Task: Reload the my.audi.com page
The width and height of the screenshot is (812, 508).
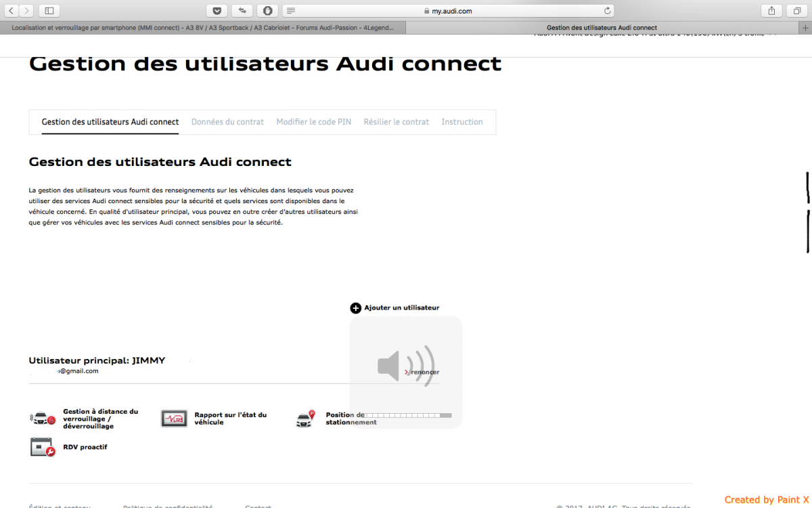Action: [608, 11]
